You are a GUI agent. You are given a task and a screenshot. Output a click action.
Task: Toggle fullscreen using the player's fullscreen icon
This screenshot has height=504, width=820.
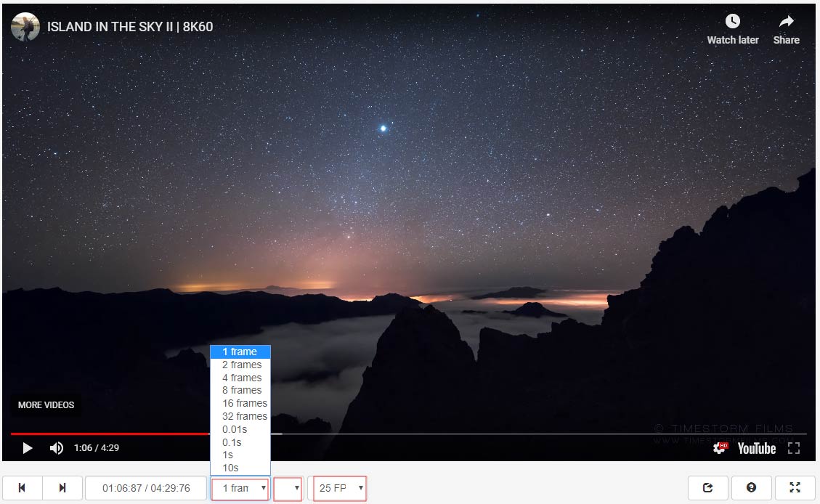[794, 448]
